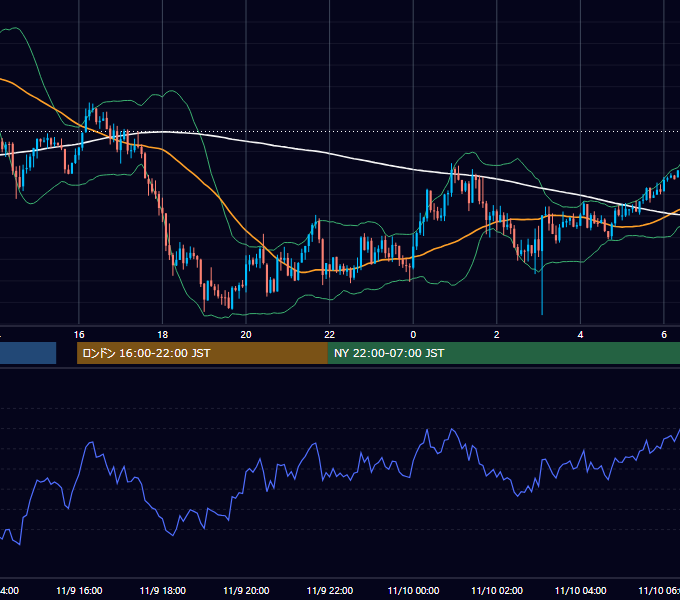Select the blue session bar before ロンドン
Image resolution: width=680 pixels, height=600 pixels.
pyautogui.click(x=28, y=353)
